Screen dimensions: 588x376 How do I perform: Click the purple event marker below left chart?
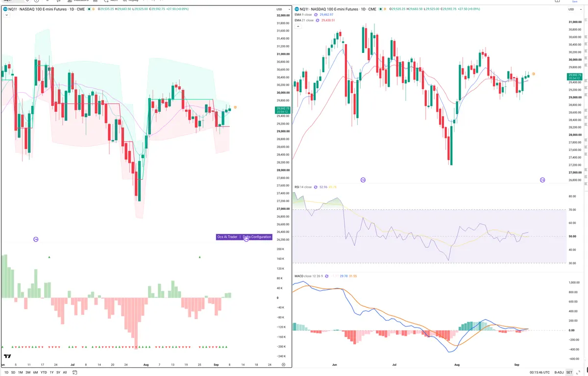[x=36, y=239]
